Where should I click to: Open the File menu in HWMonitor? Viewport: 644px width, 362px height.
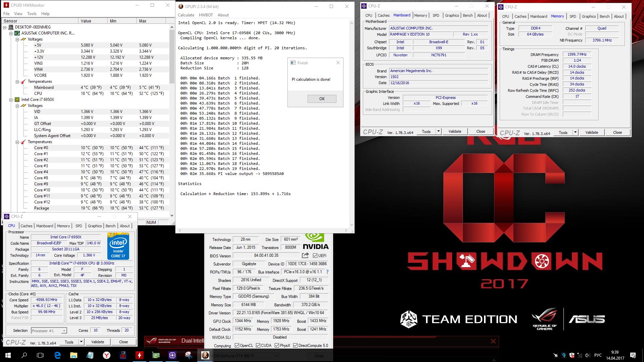6,14
